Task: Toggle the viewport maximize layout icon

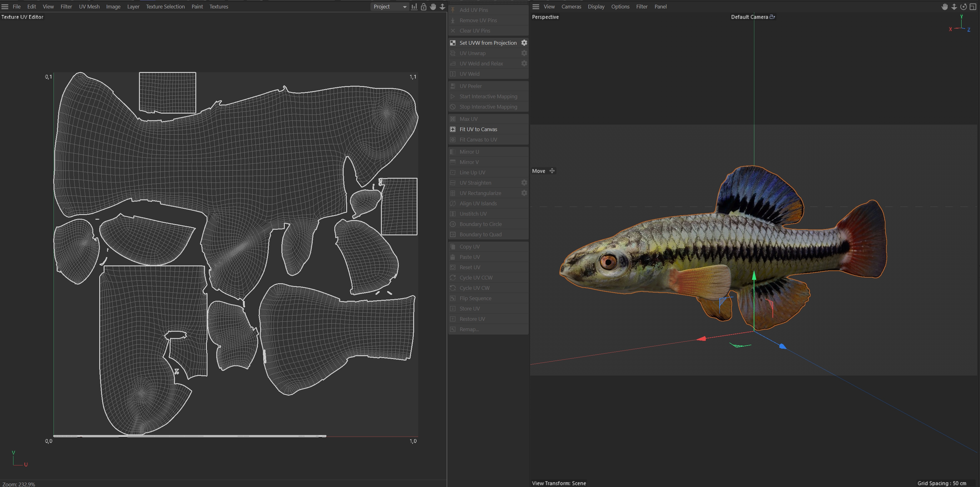Action: click(x=973, y=7)
